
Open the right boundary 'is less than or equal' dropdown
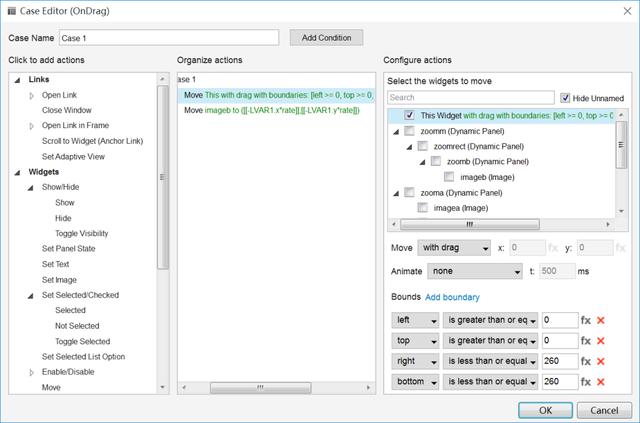[x=490, y=361]
